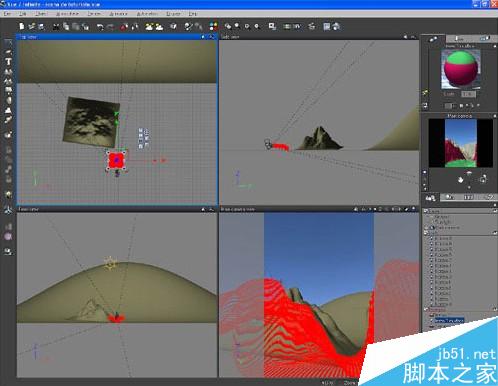The image size is (498, 386).
Task: Click the Copy icon in the top toolbar
Action: point(66,26)
